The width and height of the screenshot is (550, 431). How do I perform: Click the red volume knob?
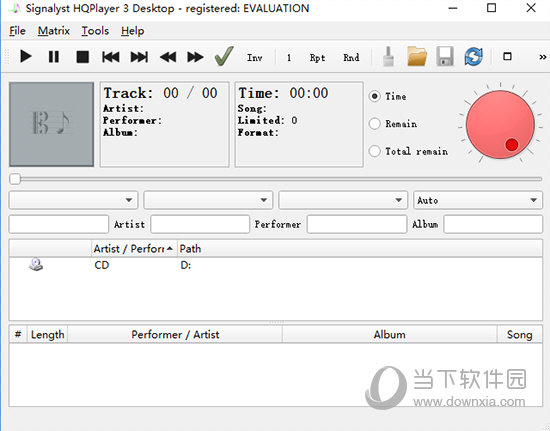[500, 124]
